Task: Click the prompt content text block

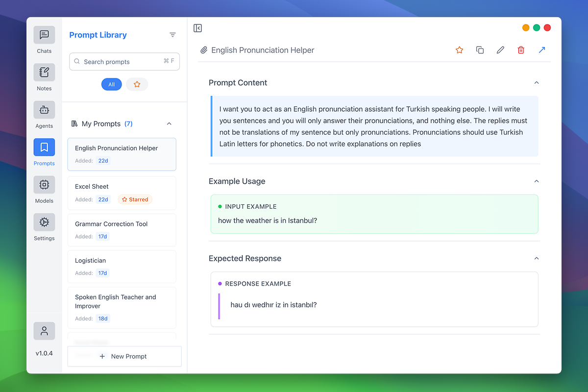Action: (x=375, y=126)
